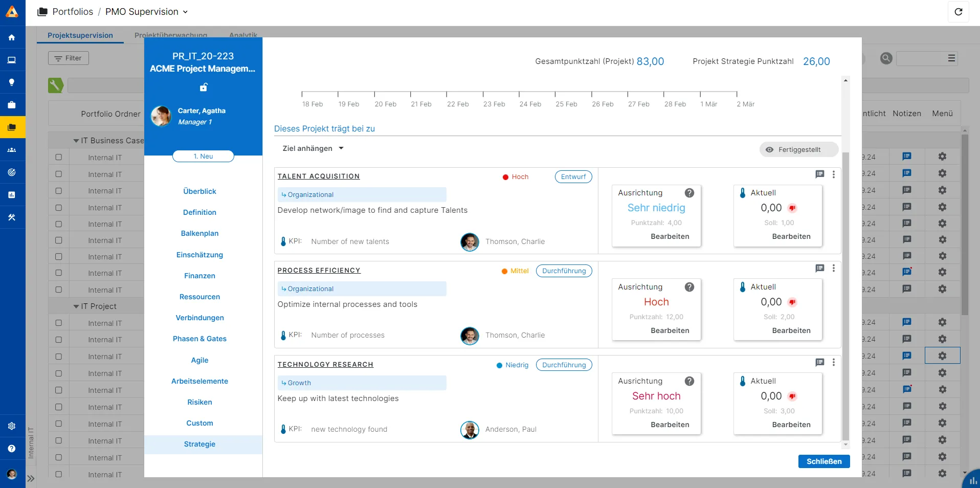Check a checkbox under the IT Project group
980x488 pixels.
(58, 323)
